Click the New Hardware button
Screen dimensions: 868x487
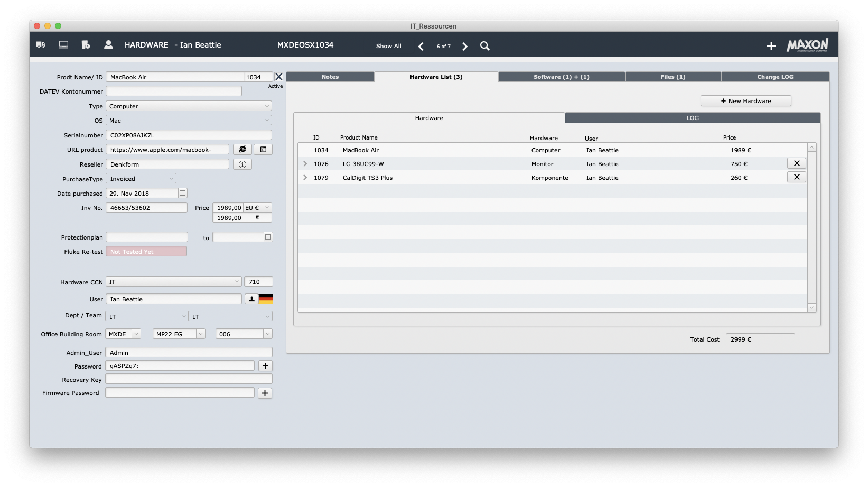pyautogui.click(x=745, y=101)
